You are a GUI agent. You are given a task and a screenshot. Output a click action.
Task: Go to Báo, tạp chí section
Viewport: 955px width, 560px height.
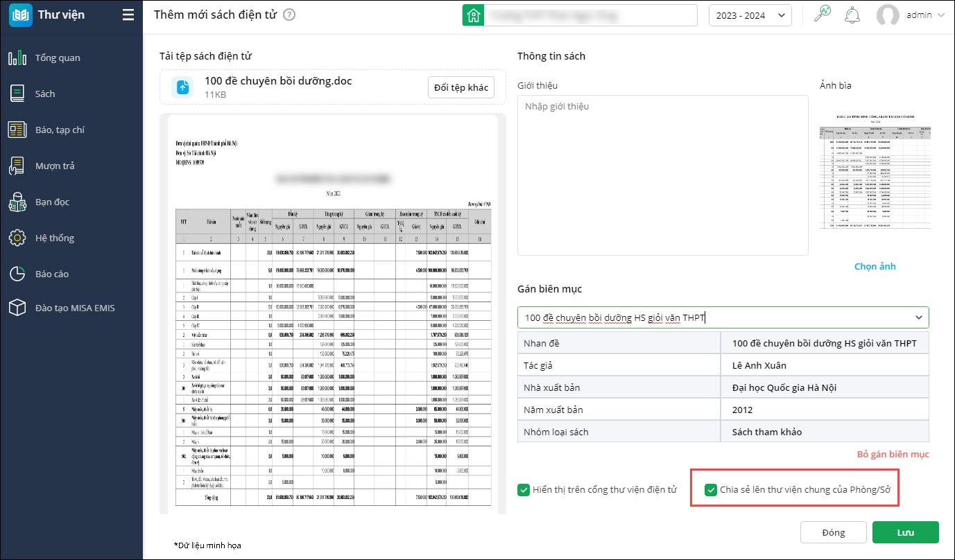(60, 130)
